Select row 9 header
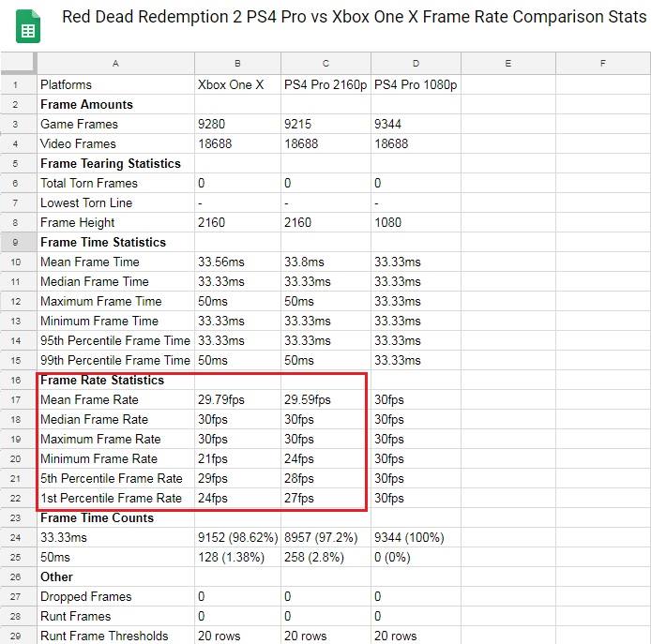 coord(18,242)
